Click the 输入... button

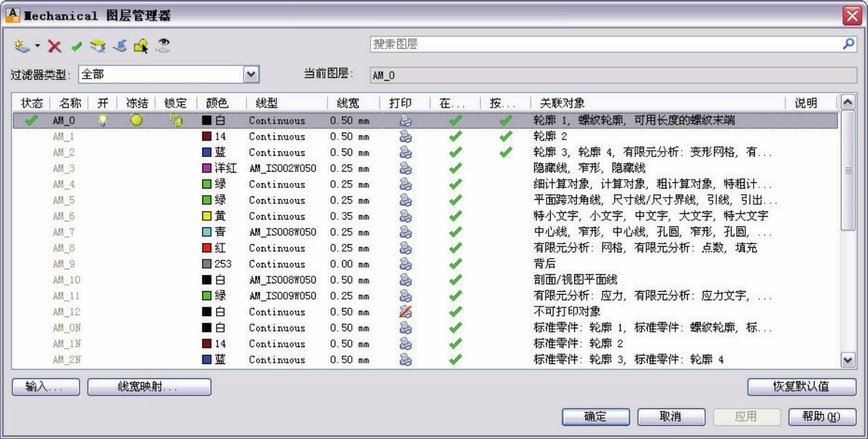[x=46, y=387]
